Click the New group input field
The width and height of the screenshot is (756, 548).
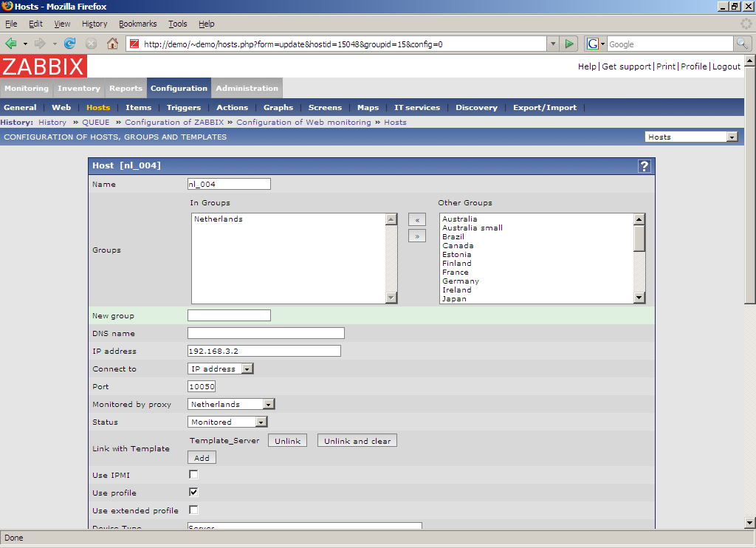(229, 315)
